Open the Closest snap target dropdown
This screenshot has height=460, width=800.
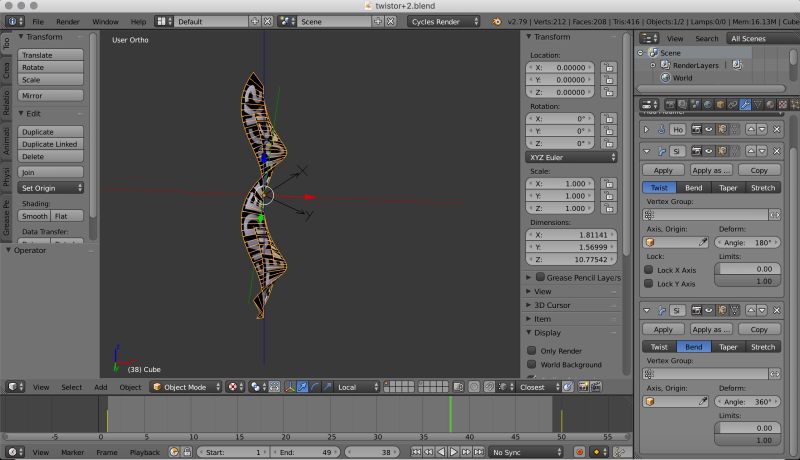tap(537, 387)
